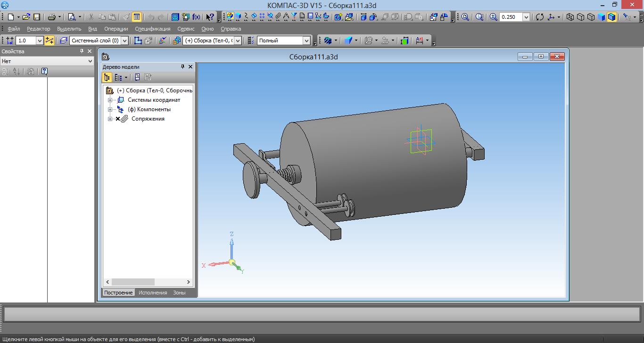Open the Сервис menu
Screen dimensions: 644x343
[x=186, y=29]
